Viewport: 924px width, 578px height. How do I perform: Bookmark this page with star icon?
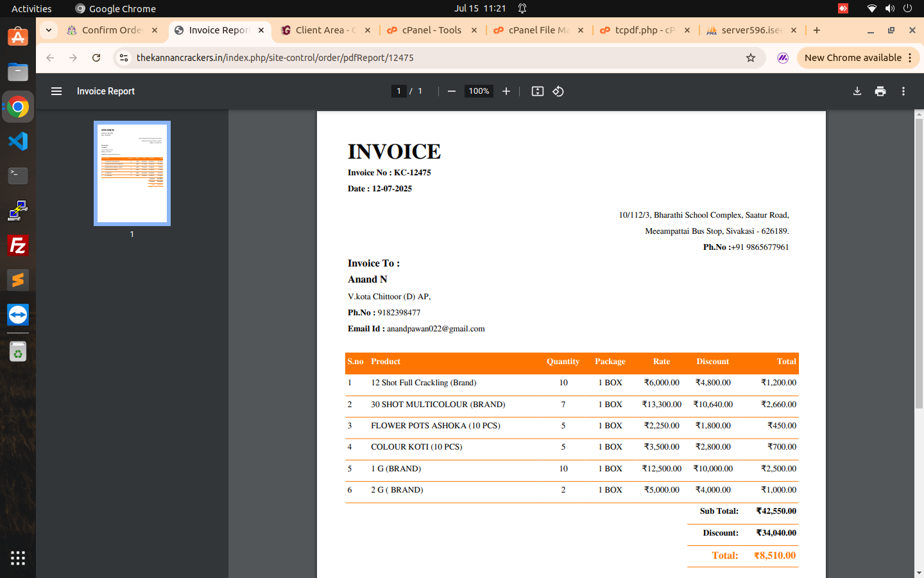click(751, 58)
